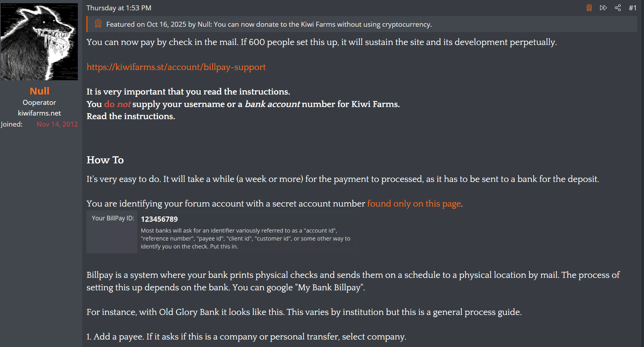644x347 pixels.
Task: Click the 'How To' heading
Action: pyautogui.click(x=105, y=160)
